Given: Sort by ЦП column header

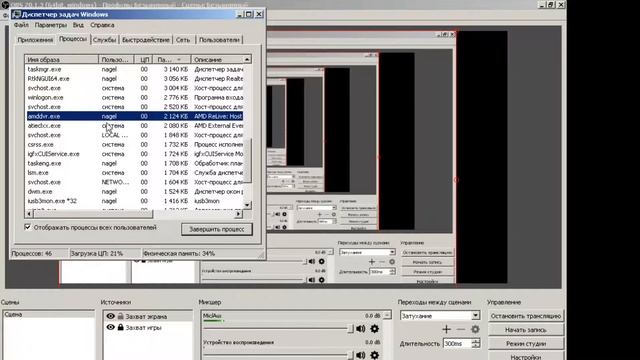Looking at the screenshot, I should [x=144, y=60].
